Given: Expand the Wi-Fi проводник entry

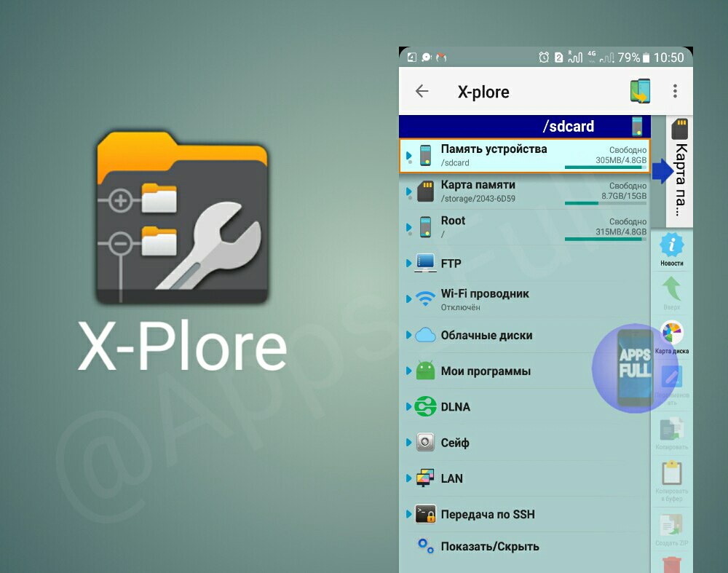Looking at the screenshot, I should (408, 299).
